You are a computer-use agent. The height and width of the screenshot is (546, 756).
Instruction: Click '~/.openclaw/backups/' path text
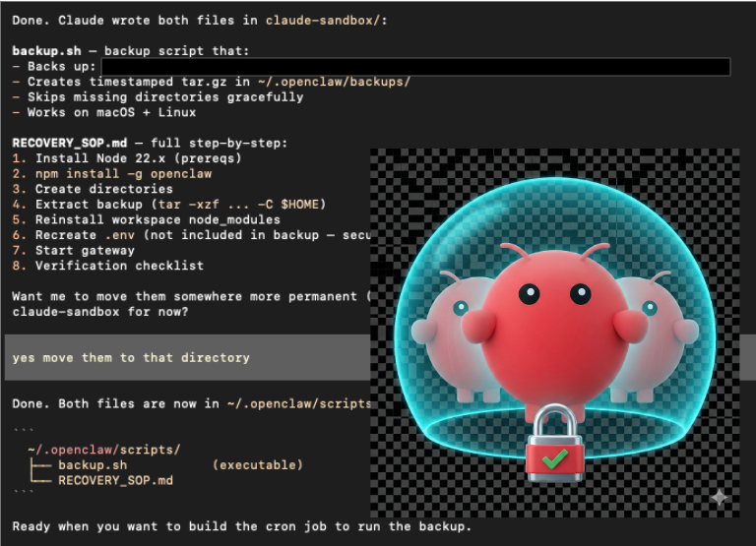(x=334, y=82)
